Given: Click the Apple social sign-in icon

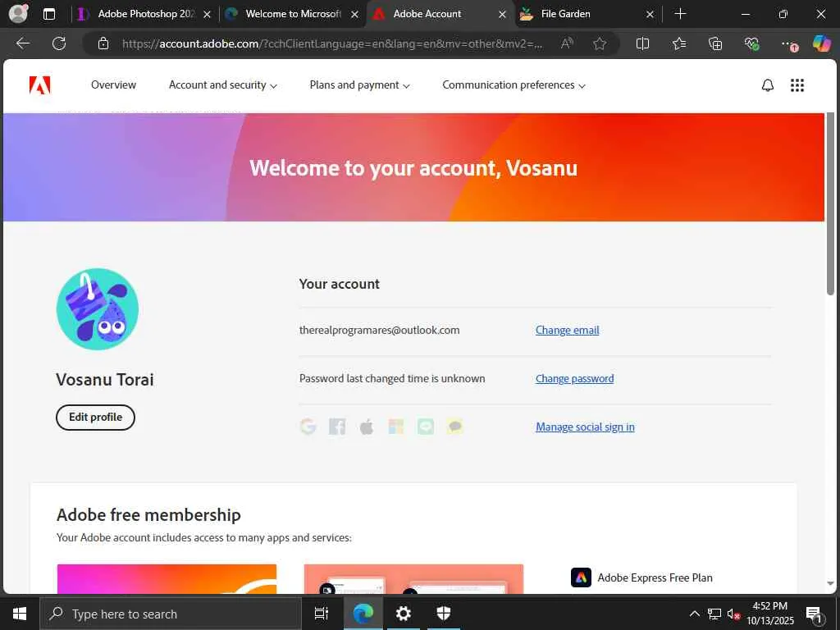Looking at the screenshot, I should [x=367, y=427].
